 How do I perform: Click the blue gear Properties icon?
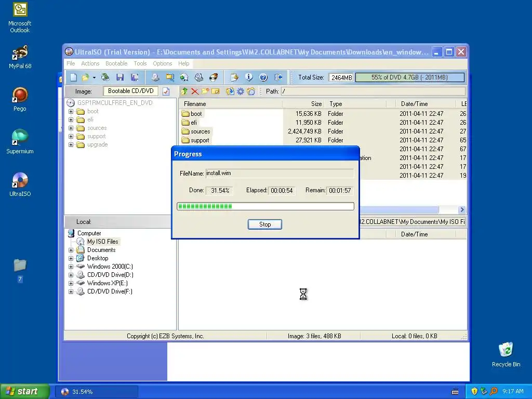click(x=240, y=91)
